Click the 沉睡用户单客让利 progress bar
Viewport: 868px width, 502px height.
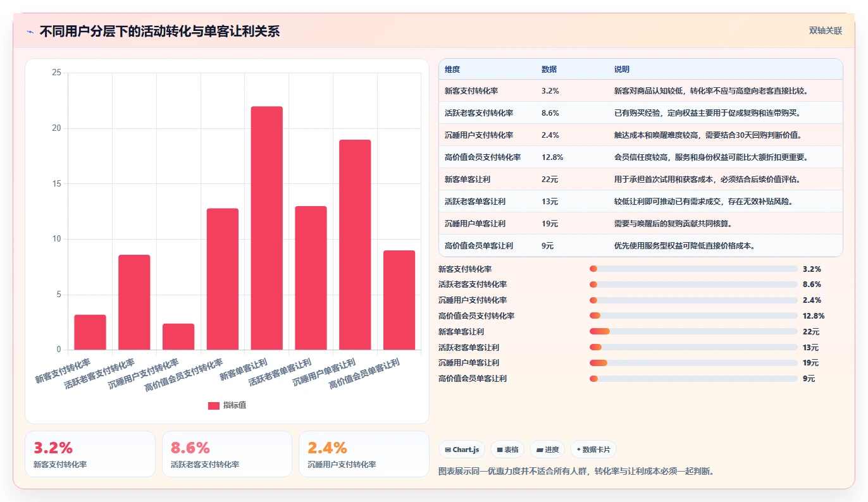(693, 362)
